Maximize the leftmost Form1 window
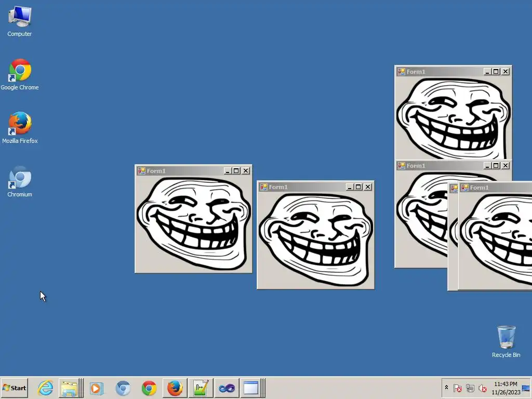Image resolution: width=532 pixels, height=399 pixels. [x=236, y=170]
